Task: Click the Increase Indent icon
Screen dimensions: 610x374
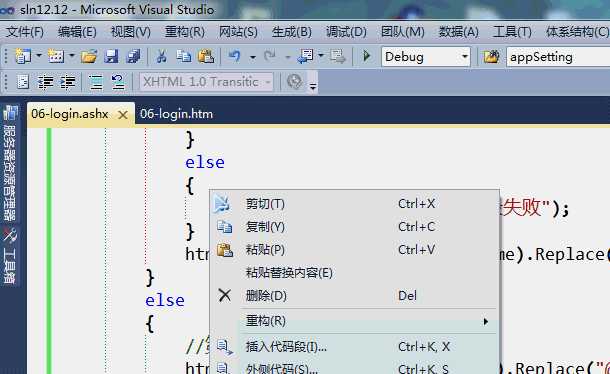Action: (x=68, y=82)
